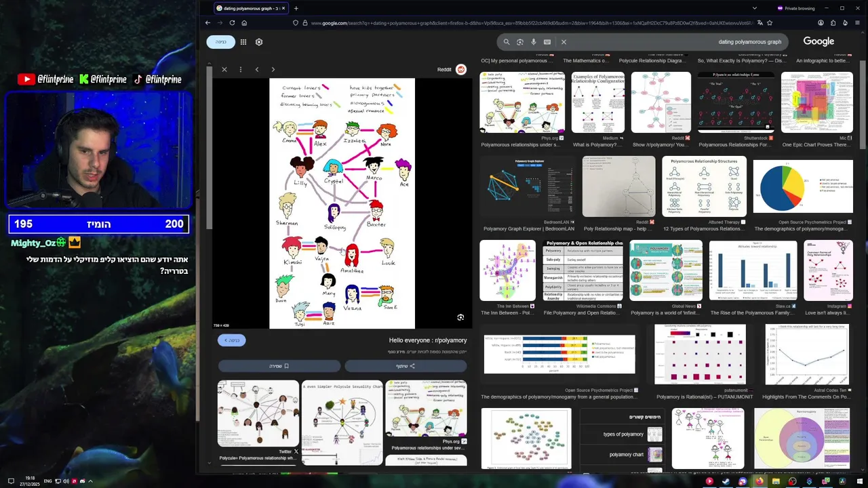Click the taskbar volume icon
This screenshot has width=868, height=488.
[66, 481]
